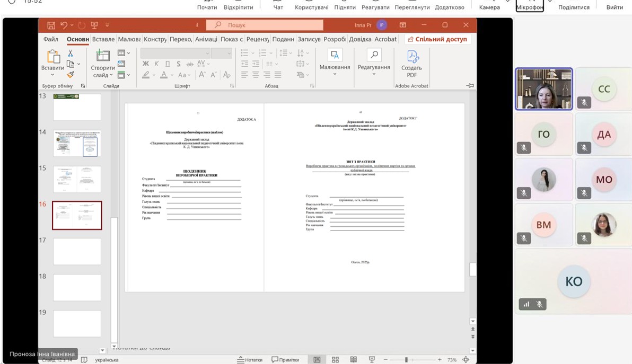
Task: Expand the Редагування editing dropdown
Action: [374, 74]
